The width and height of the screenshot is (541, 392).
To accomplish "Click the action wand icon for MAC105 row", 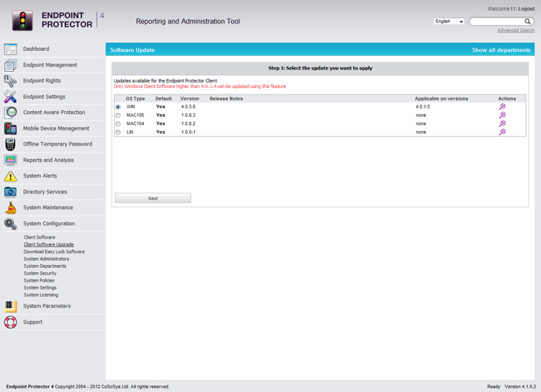I will click(502, 115).
